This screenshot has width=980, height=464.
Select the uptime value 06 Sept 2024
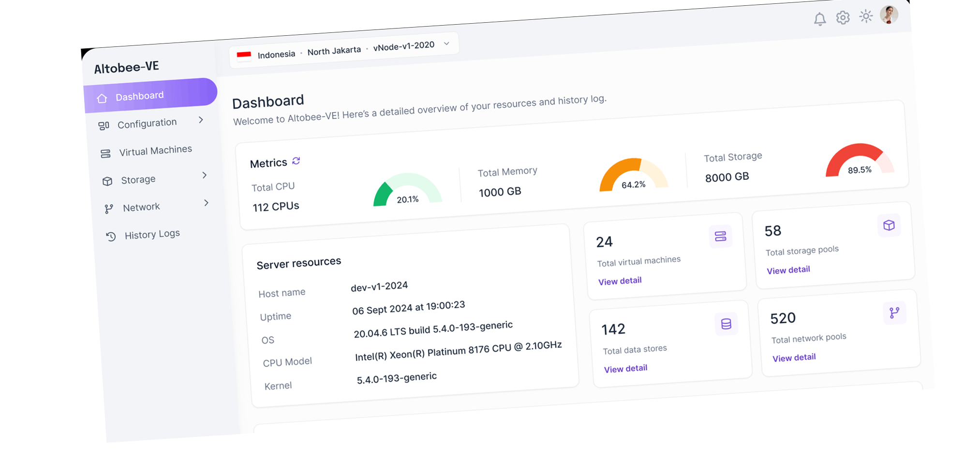pyautogui.click(x=408, y=307)
